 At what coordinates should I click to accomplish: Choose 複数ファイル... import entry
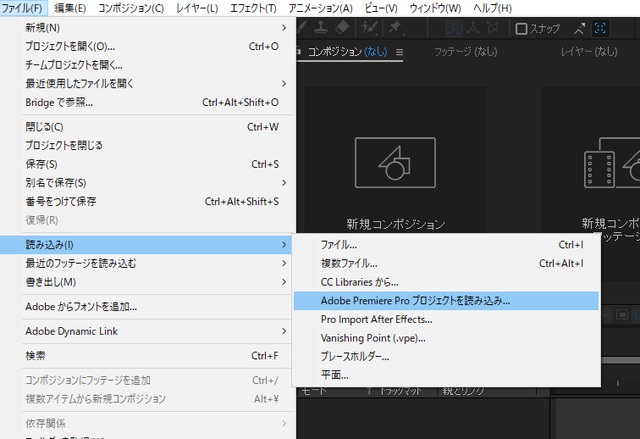(446, 264)
